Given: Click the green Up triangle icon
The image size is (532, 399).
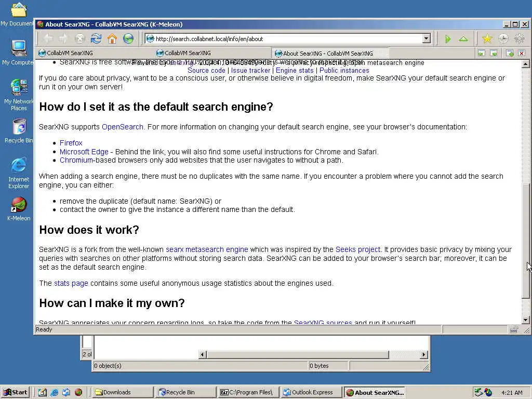Looking at the screenshot, I should tap(463, 38).
